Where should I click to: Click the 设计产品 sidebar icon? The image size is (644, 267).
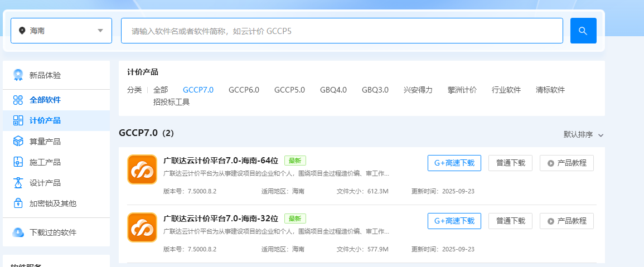tap(18, 183)
